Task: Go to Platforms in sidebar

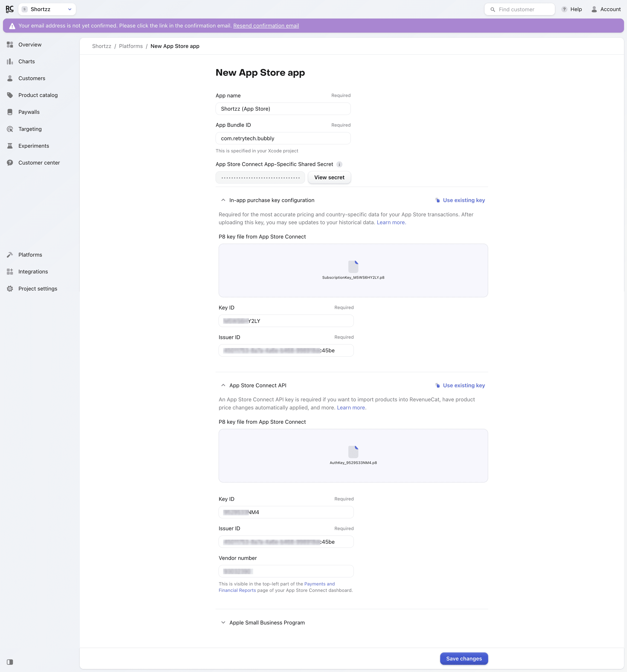Action: click(x=30, y=255)
